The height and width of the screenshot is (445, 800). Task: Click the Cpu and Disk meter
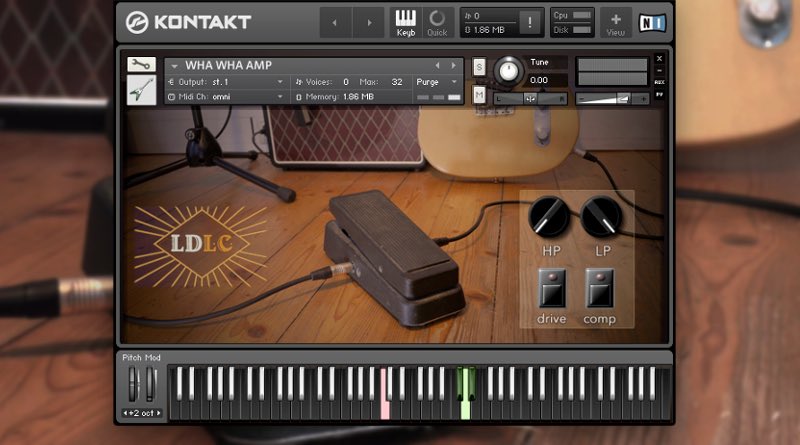tap(572, 23)
